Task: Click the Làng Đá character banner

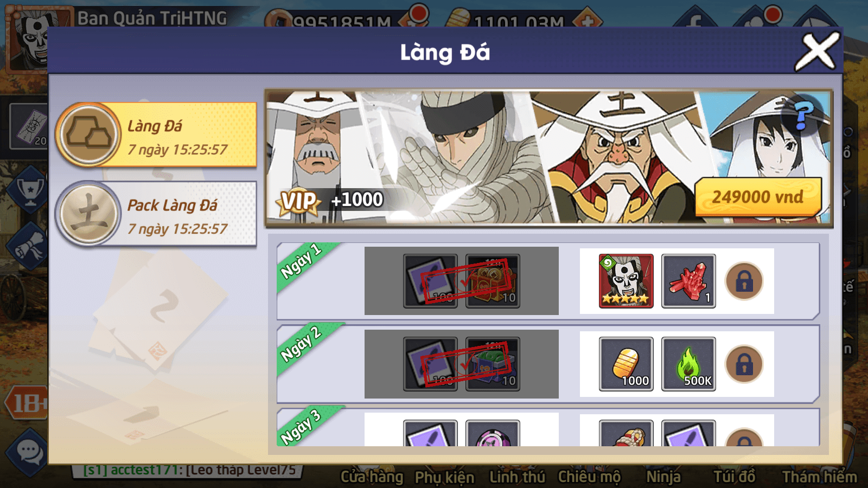Action: click(548, 158)
